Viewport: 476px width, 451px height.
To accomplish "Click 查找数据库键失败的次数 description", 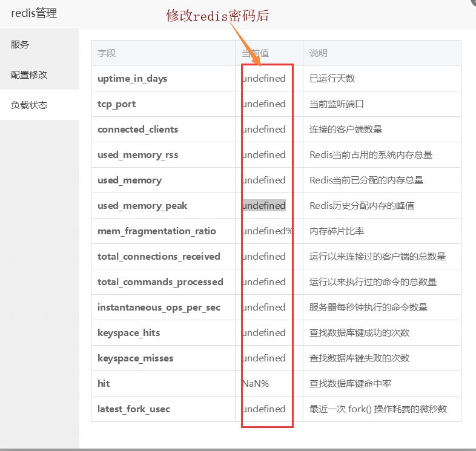I will 360,358.
